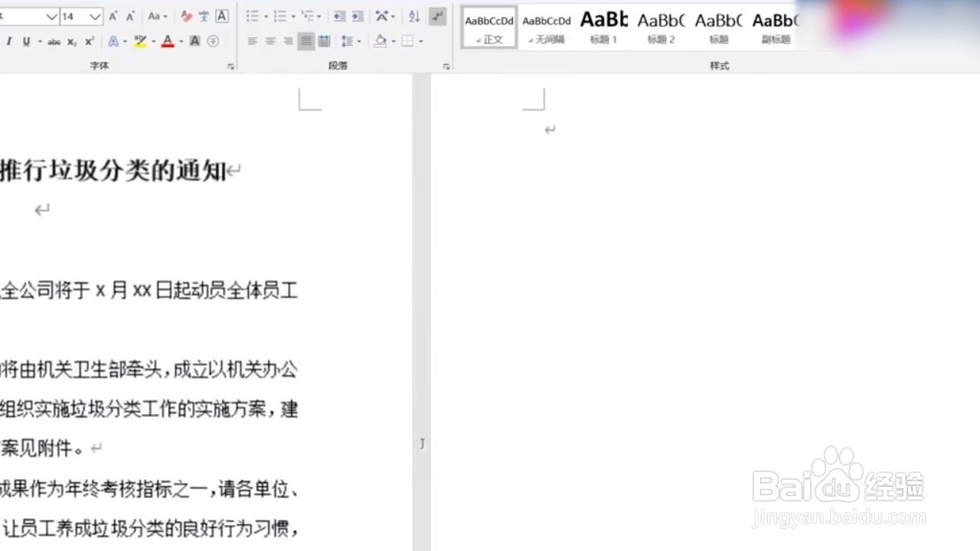
Task: Open text effects dropdown arrow
Action: (125, 41)
